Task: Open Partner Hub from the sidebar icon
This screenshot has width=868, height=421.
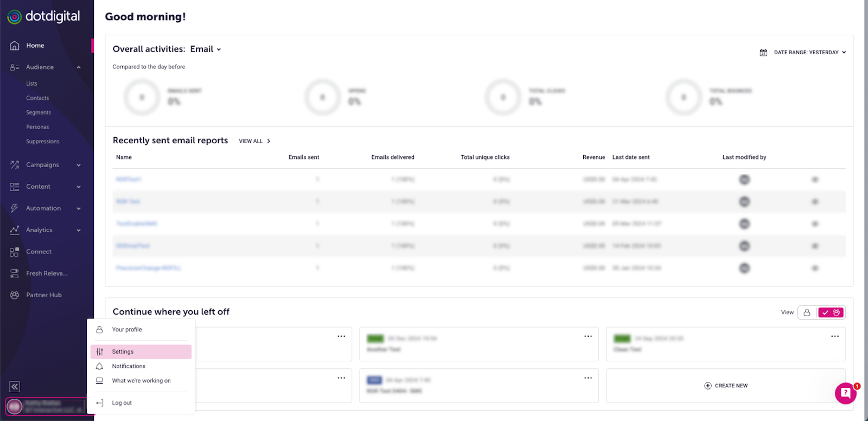Action: coord(15,295)
